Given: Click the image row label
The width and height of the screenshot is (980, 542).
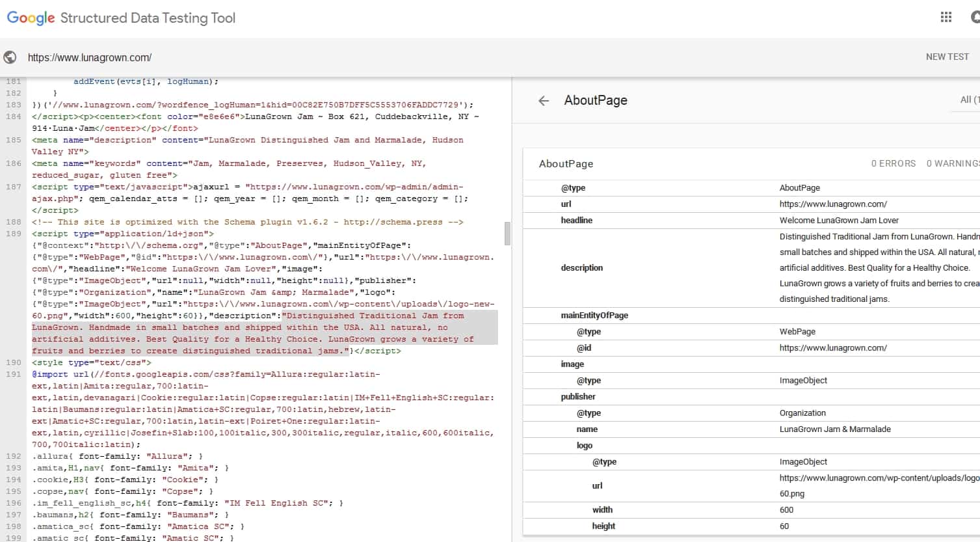Looking at the screenshot, I should [572, 364].
